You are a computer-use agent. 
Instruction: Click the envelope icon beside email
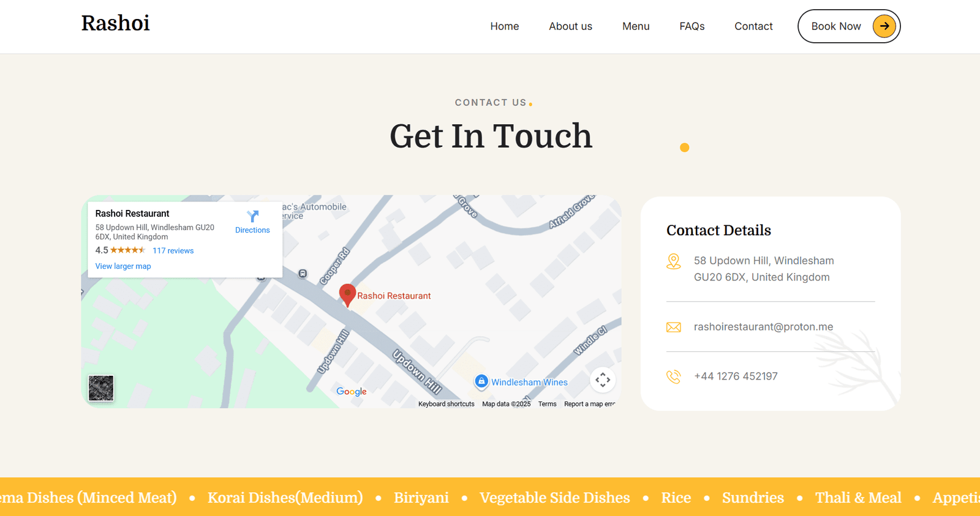(x=674, y=327)
